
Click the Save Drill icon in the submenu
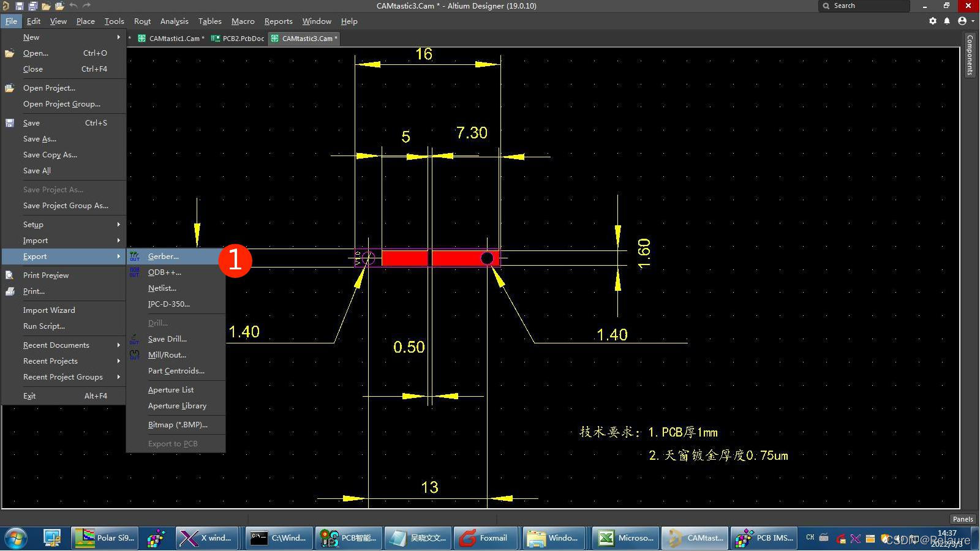[135, 339]
